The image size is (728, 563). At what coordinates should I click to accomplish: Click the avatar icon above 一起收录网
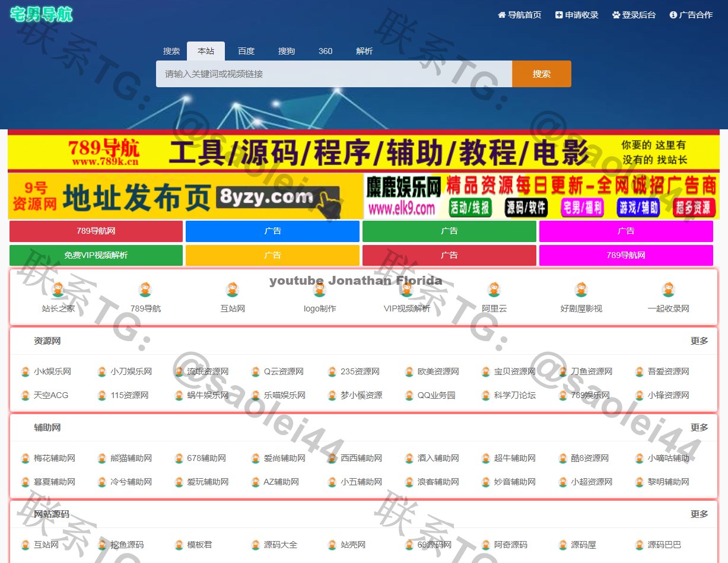point(669,290)
